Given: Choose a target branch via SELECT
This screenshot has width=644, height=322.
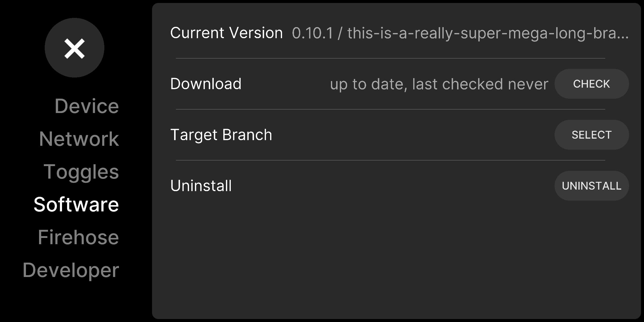Looking at the screenshot, I should tap(592, 135).
